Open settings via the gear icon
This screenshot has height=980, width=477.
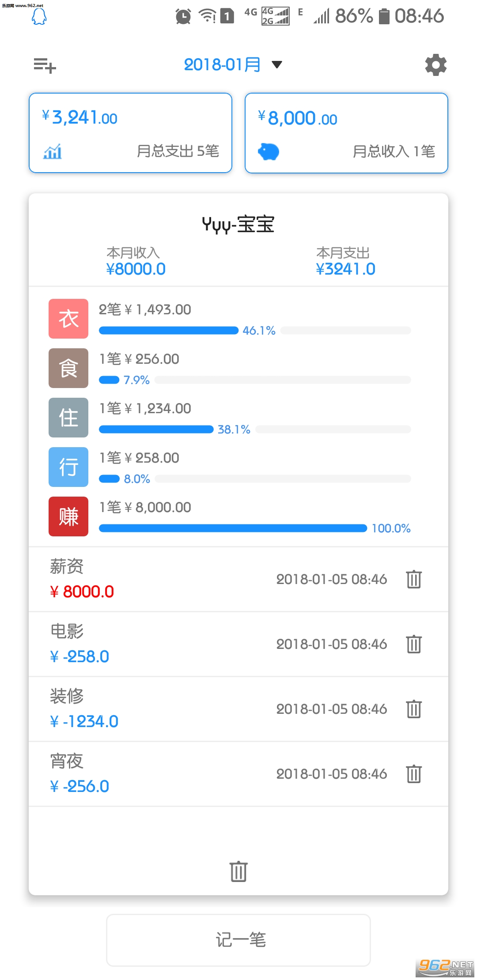(435, 65)
